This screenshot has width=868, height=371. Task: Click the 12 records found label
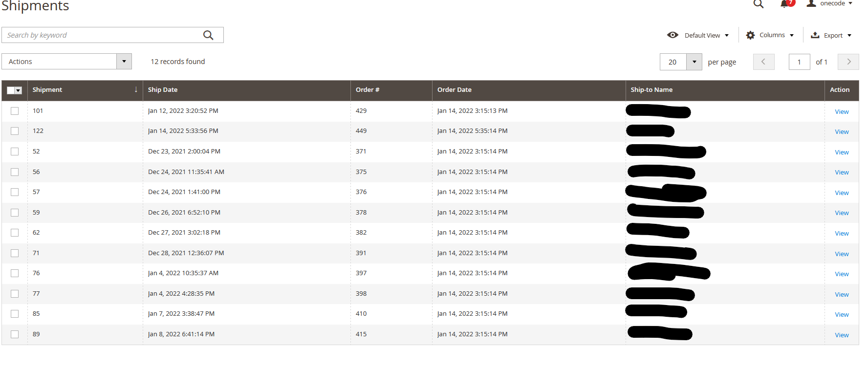click(178, 62)
